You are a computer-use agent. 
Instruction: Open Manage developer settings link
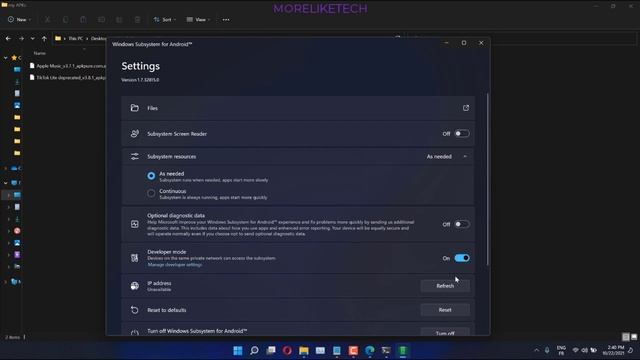[x=175, y=264]
